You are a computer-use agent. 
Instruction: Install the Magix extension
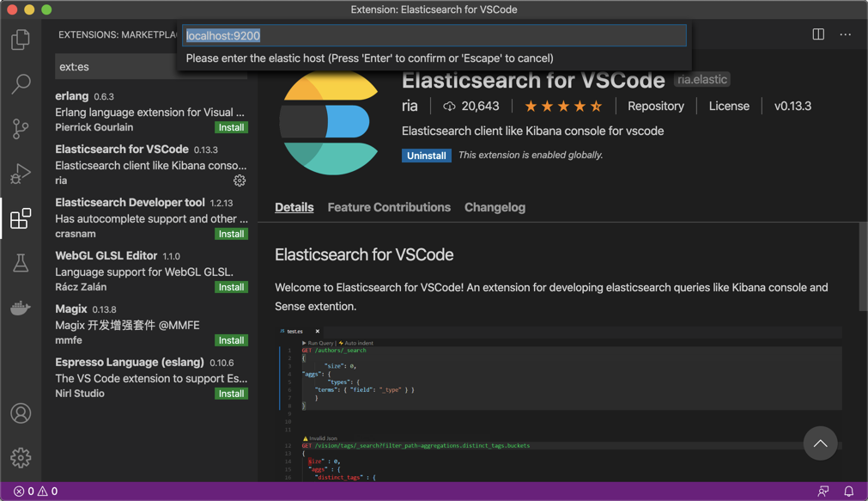[232, 340]
